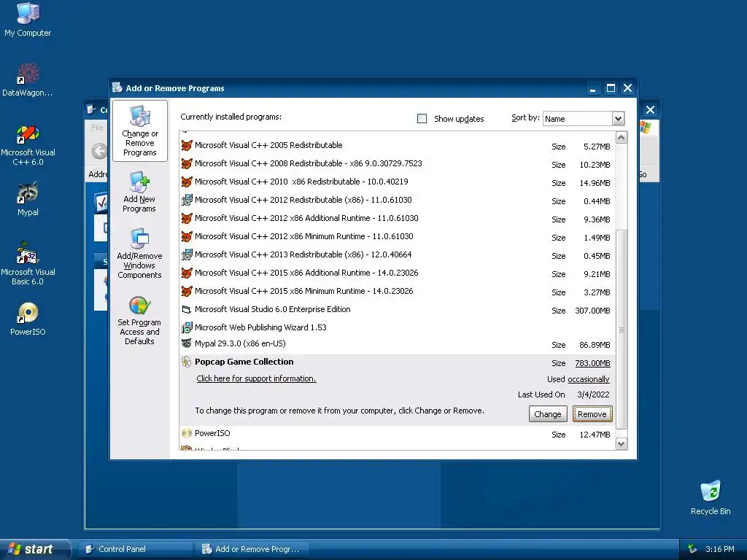Open the Recycle Bin
The height and width of the screenshot is (560, 747).
pyautogui.click(x=711, y=497)
